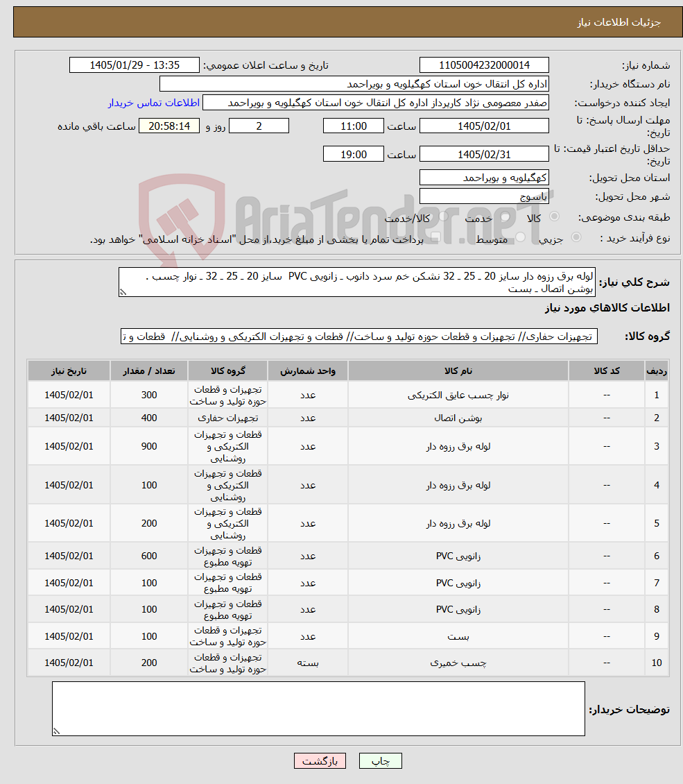
Task: Click quantity 300 in row 1
Action: pos(149,395)
